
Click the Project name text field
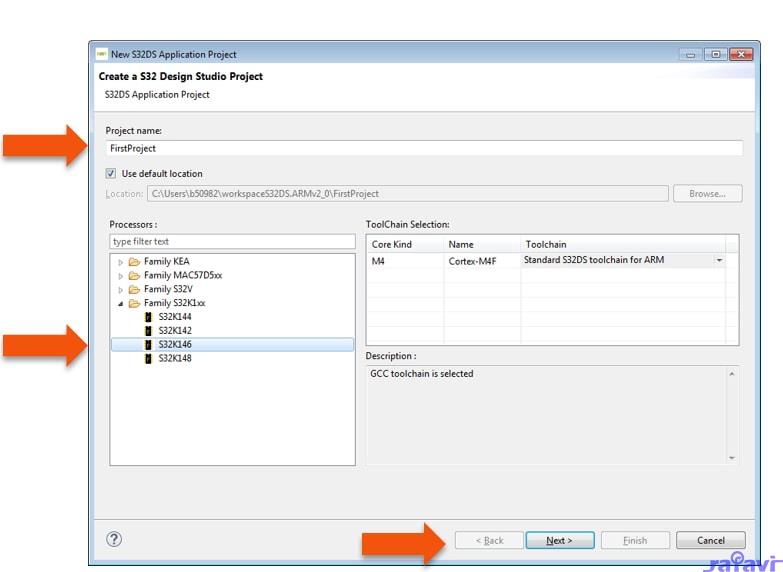click(424, 148)
